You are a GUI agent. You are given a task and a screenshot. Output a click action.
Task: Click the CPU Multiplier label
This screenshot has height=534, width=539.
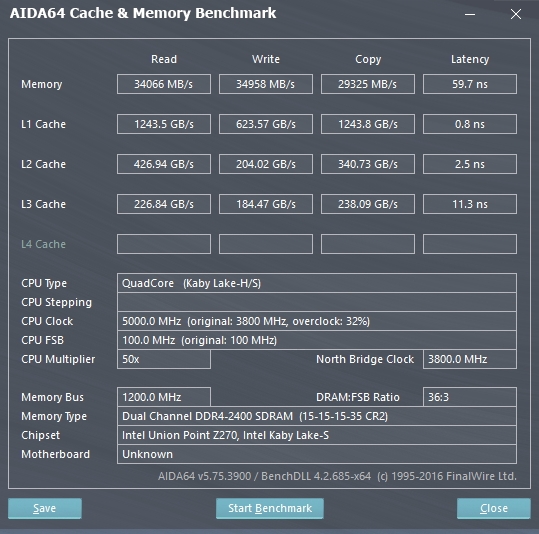click(58, 359)
